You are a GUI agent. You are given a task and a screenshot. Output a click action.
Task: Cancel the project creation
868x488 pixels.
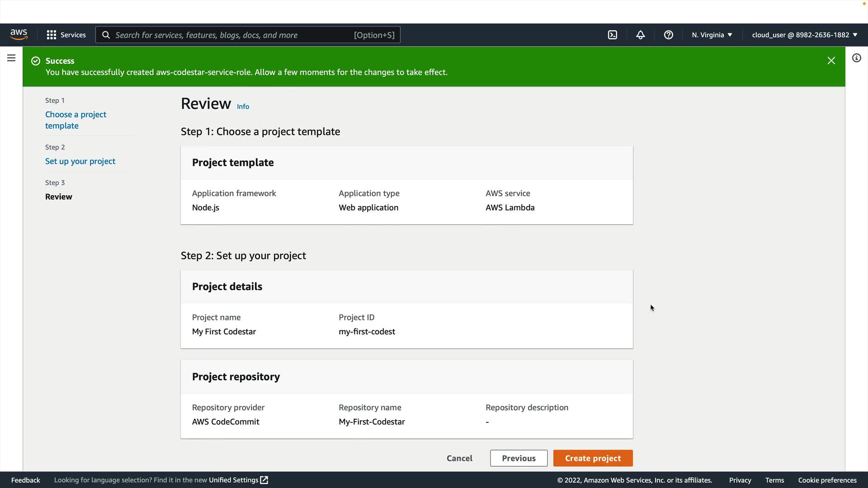(x=459, y=458)
